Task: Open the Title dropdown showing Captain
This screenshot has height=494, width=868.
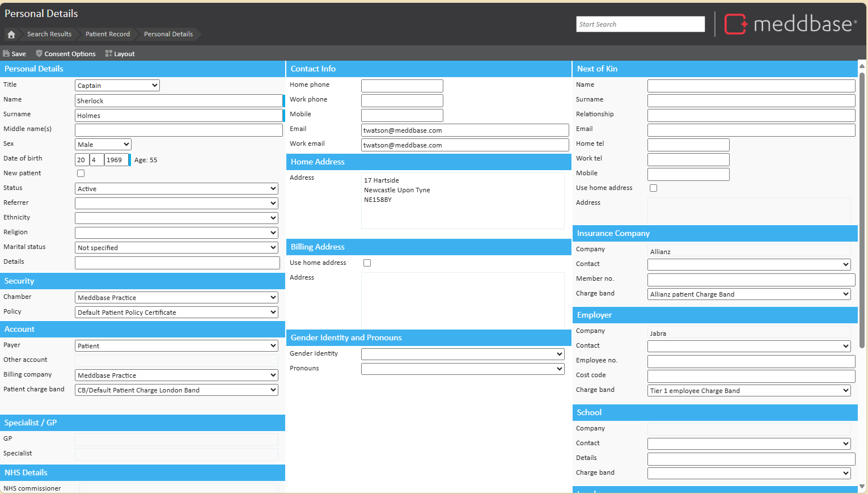Action: pyautogui.click(x=117, y=86)
